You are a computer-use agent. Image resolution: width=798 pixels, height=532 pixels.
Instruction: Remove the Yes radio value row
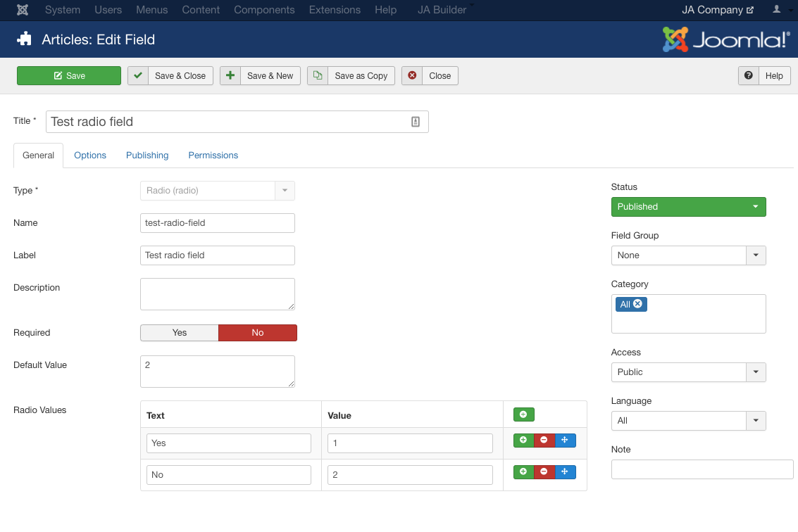544,441
